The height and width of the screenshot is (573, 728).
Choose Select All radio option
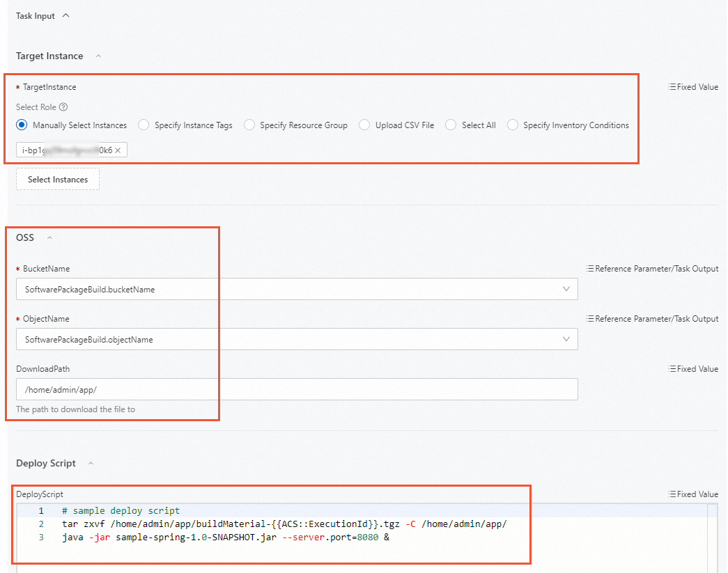pyautogui.click(x=451, y=125)
